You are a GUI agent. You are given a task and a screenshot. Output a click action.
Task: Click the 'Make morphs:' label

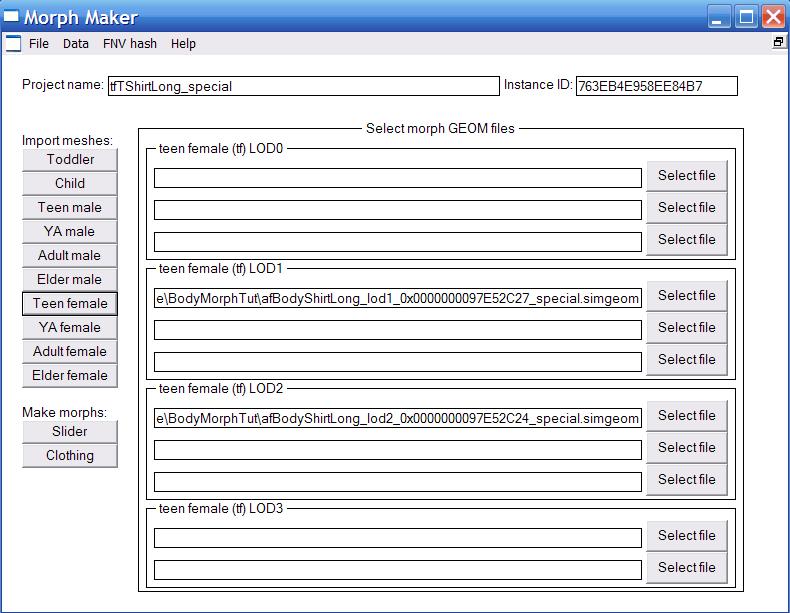tap(64, 413)
